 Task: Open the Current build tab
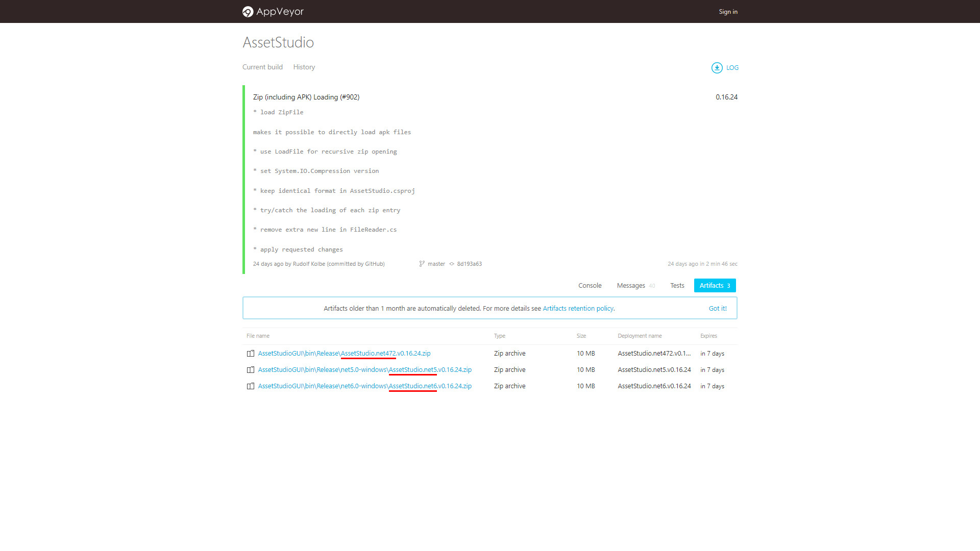262,67
